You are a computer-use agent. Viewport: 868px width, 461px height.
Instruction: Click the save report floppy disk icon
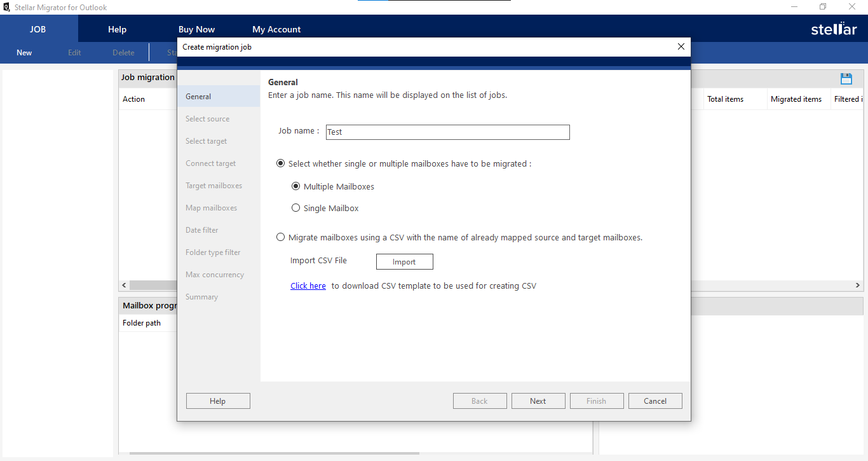pos(846,78)
